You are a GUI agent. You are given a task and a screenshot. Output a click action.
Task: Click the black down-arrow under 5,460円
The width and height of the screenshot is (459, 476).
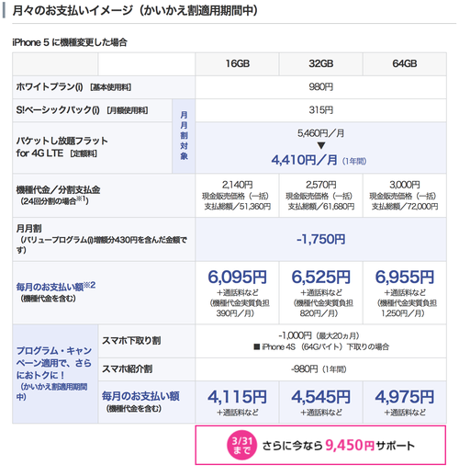click(x=321, y=145)
